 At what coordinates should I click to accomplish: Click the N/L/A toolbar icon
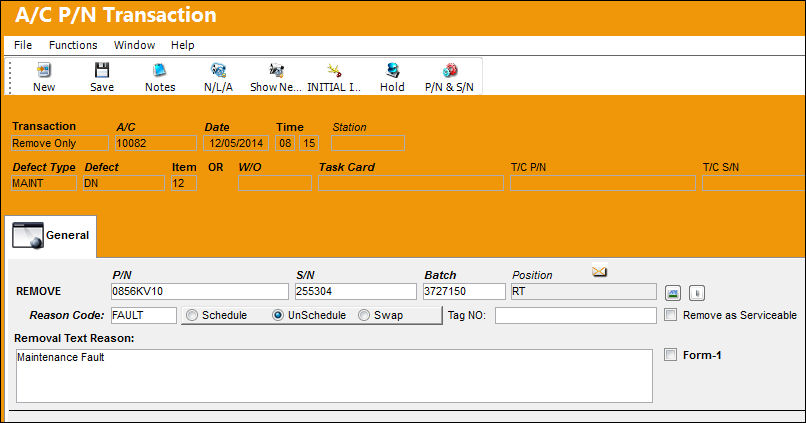tap(218, 70)
